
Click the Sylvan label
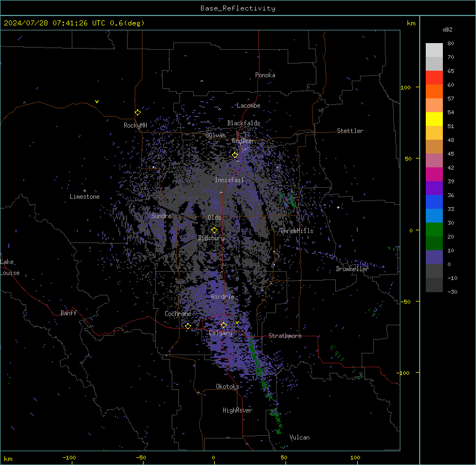(215, 135)
